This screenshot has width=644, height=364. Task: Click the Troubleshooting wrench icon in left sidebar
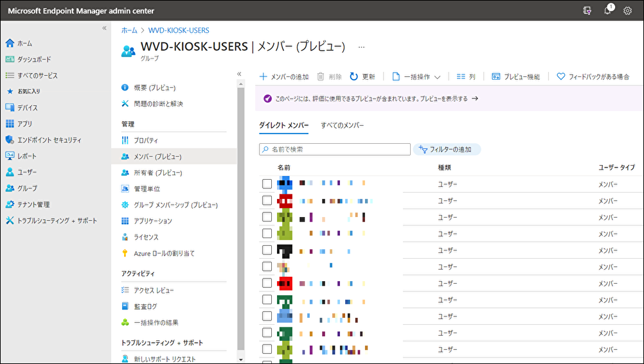pyautogui.click(x=10, y=220)
